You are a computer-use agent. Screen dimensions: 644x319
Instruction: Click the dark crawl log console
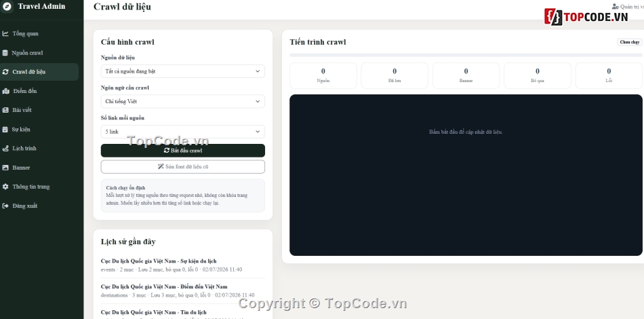tap(466, 175)
